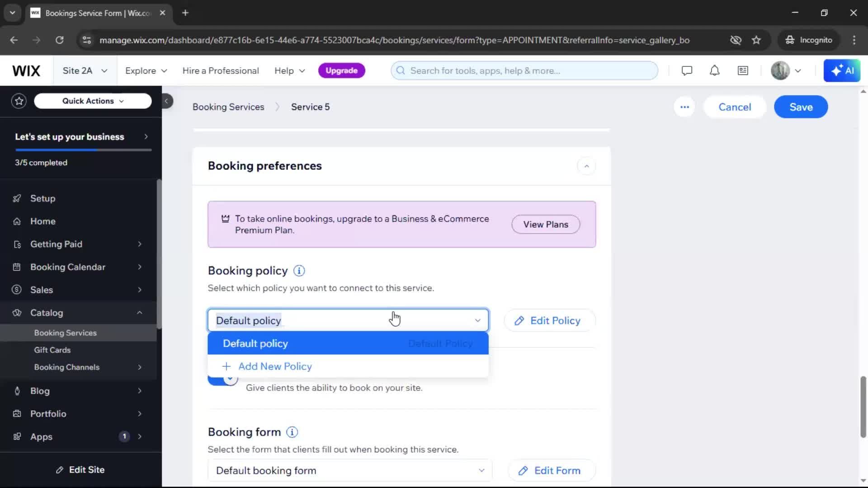Screen dimensions: 868x488
Task: Expand the Help menu
Action: pos(290,70)
